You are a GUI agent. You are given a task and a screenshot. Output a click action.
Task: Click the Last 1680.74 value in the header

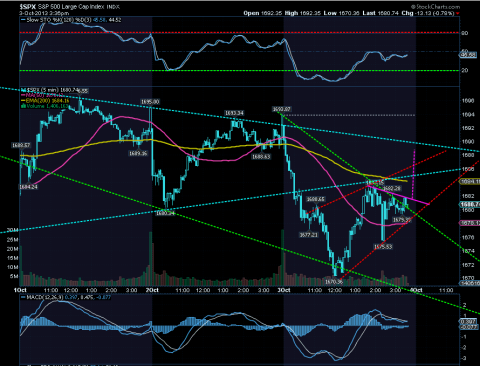381,13
